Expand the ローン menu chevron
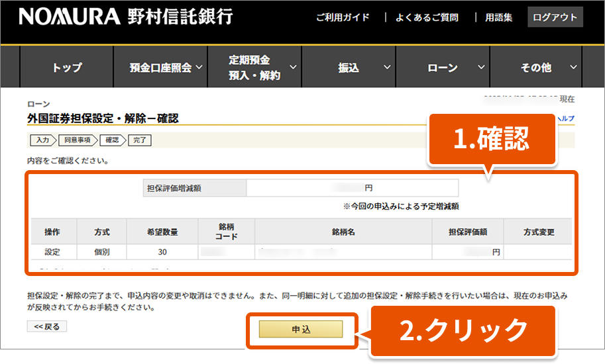Image resolution: width=605 pixels, height=364 pixels. (x=482, y=67)
